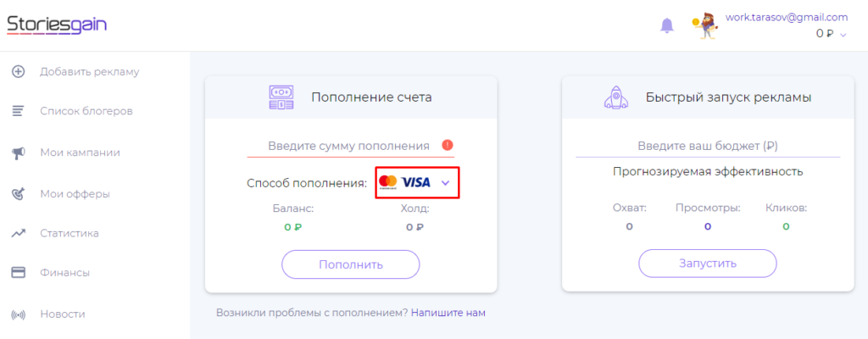Open the work.tarasov@gmail.com account menu
This screenshot has height=339, width=868.
click(787, 17)
